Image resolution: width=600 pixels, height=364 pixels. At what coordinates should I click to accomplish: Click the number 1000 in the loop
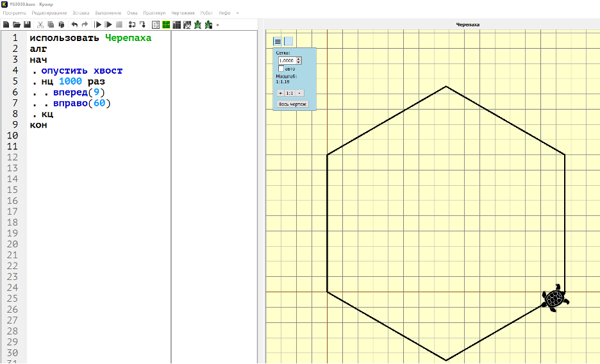pos(71,81)
